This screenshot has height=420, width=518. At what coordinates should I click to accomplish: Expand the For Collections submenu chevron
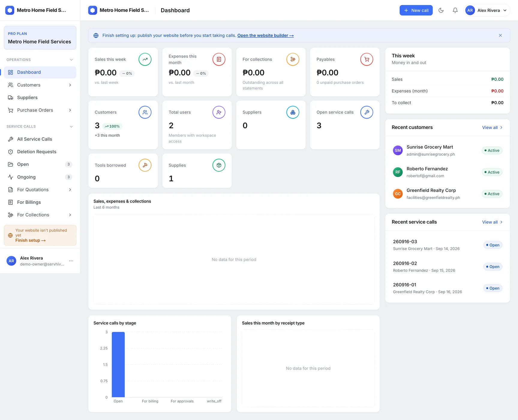tap(70, 215)
